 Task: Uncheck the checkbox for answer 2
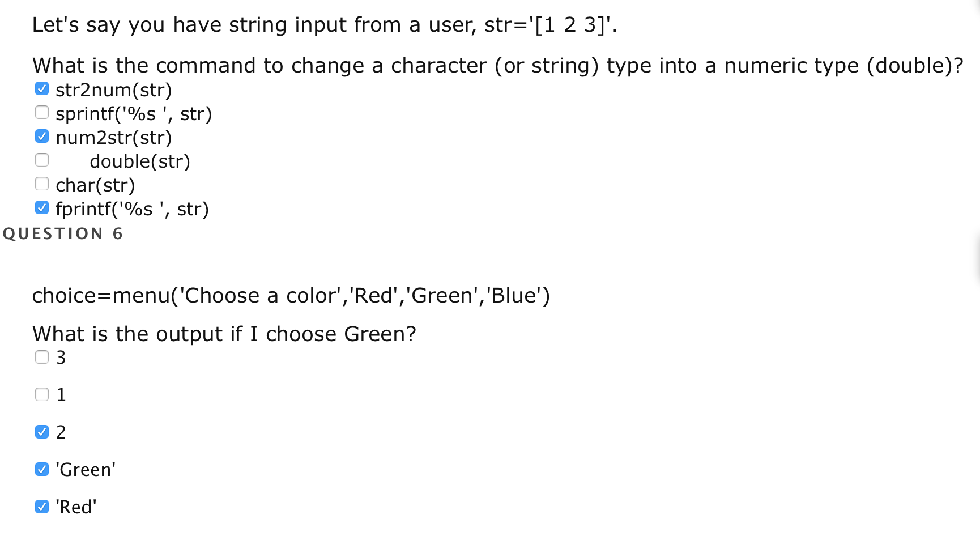42,432
